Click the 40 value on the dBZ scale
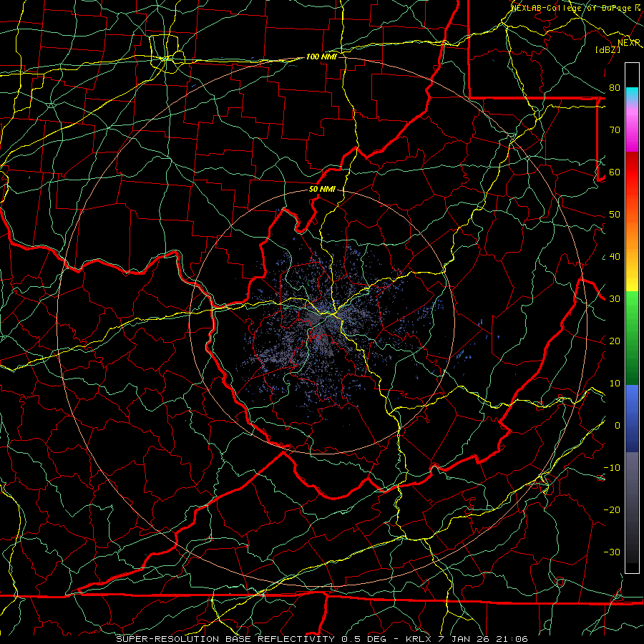Viewport: 644px width, 644px height. coord(615,257)
